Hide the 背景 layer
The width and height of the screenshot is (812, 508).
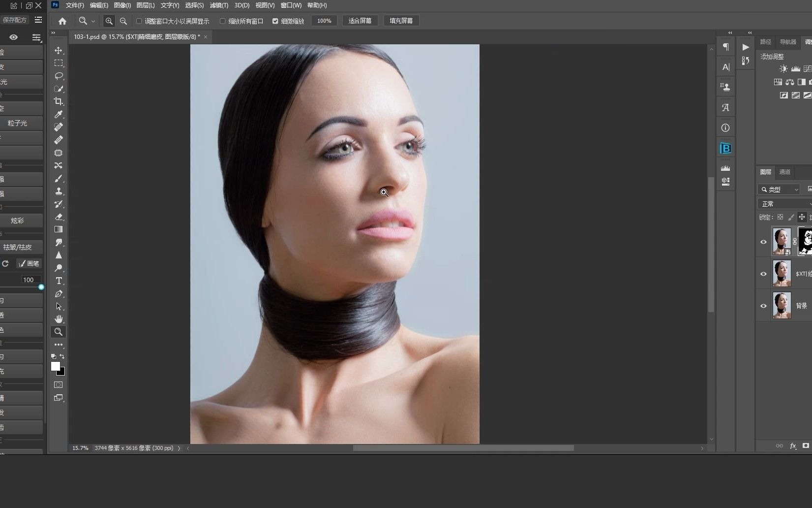pos(763,306)
